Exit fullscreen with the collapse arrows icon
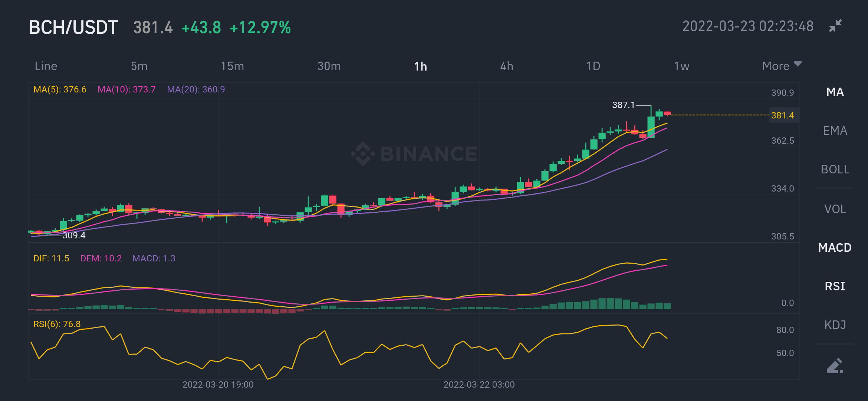Image resolution: width=868 pixels, height=401 pixels. [835, 26]
